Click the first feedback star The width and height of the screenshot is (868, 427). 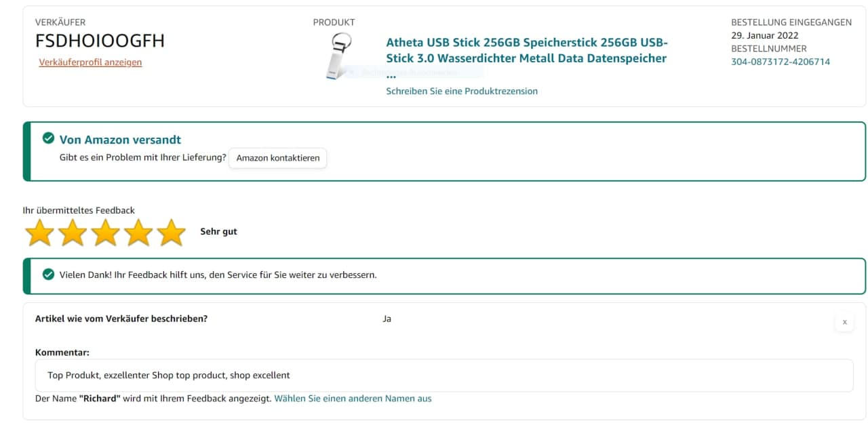(39, 232)
